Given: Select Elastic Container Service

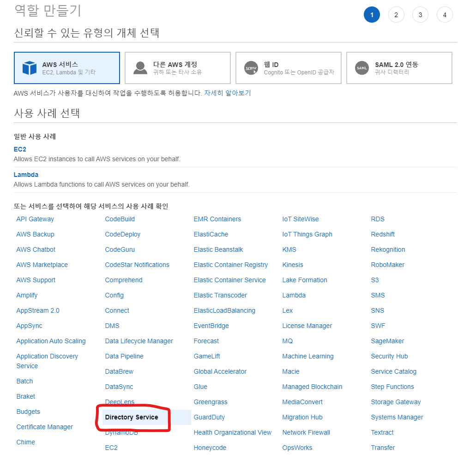Looking at the screenshot, I should tap(230, 280).
